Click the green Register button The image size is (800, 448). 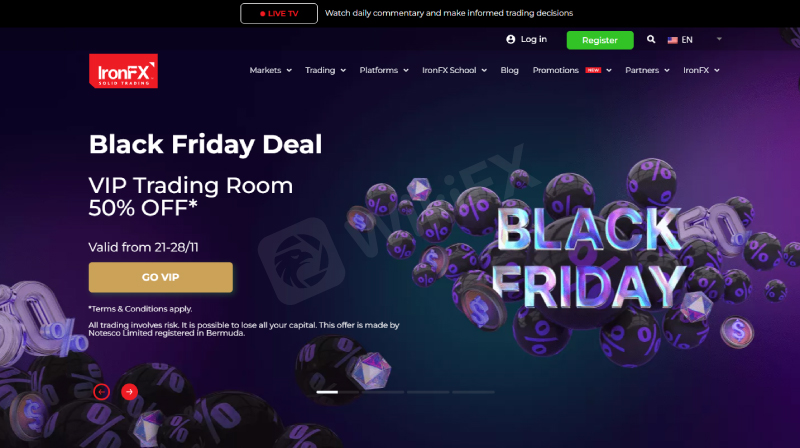[600, 40]
